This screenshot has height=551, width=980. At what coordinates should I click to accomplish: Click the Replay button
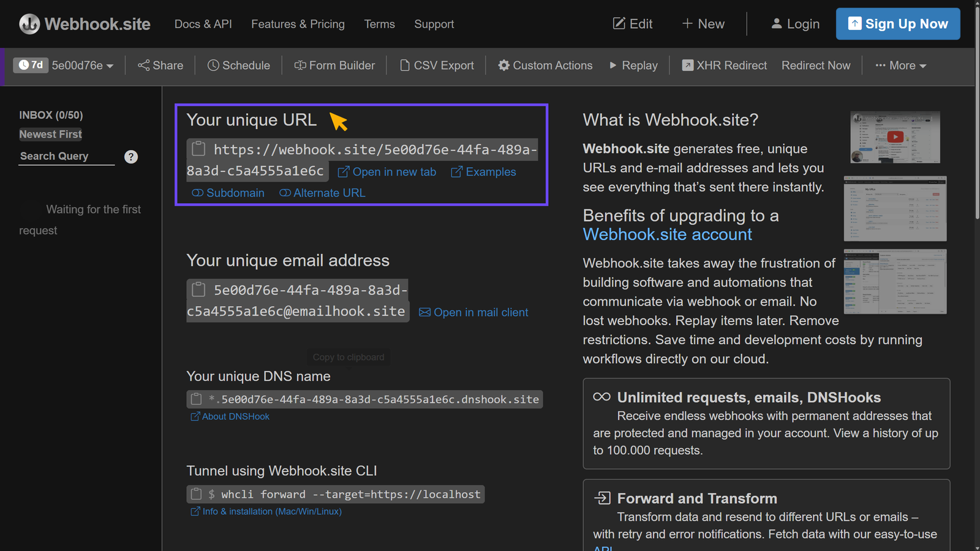click(633, 66)
